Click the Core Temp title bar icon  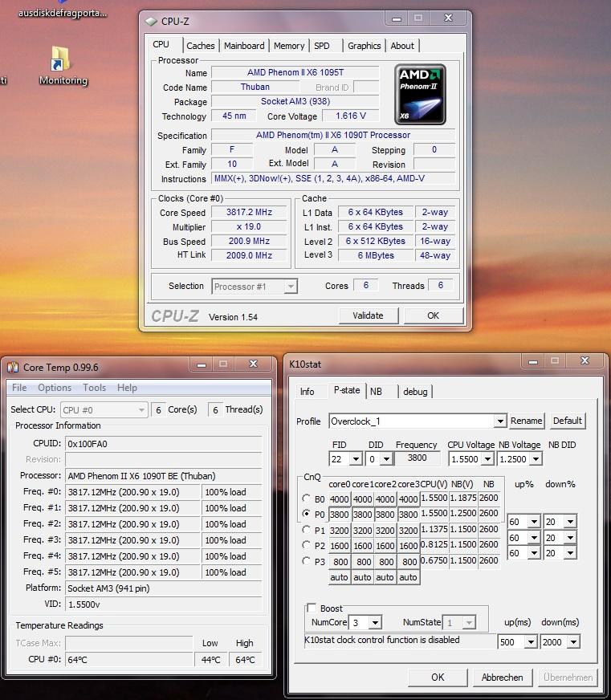click(x=13, y=368)
